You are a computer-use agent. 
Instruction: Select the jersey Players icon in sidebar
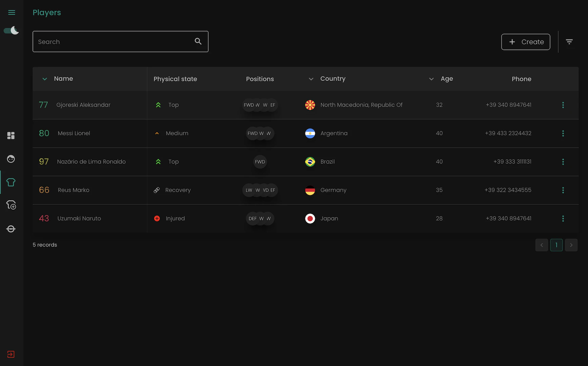point(11,182)
